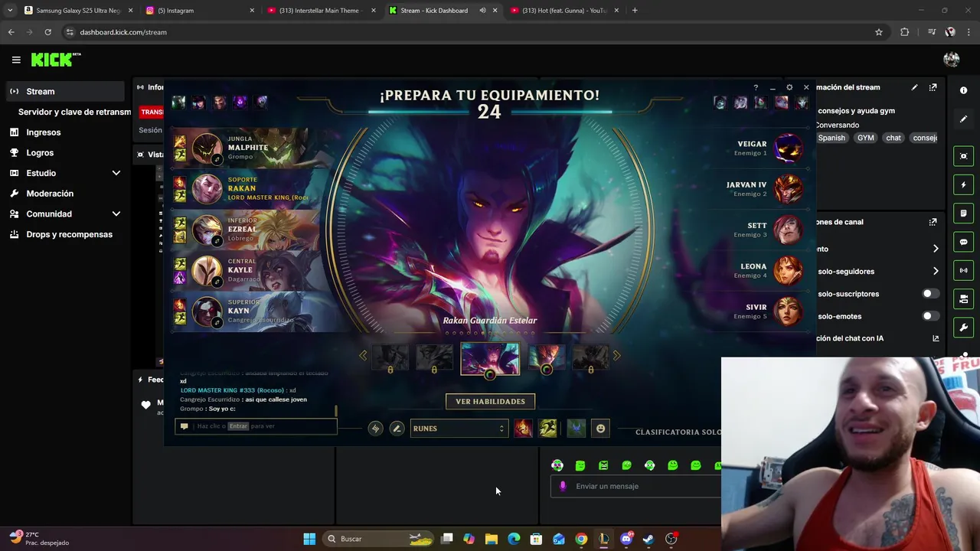Click the wrench toolbar icon

[964, 328]
